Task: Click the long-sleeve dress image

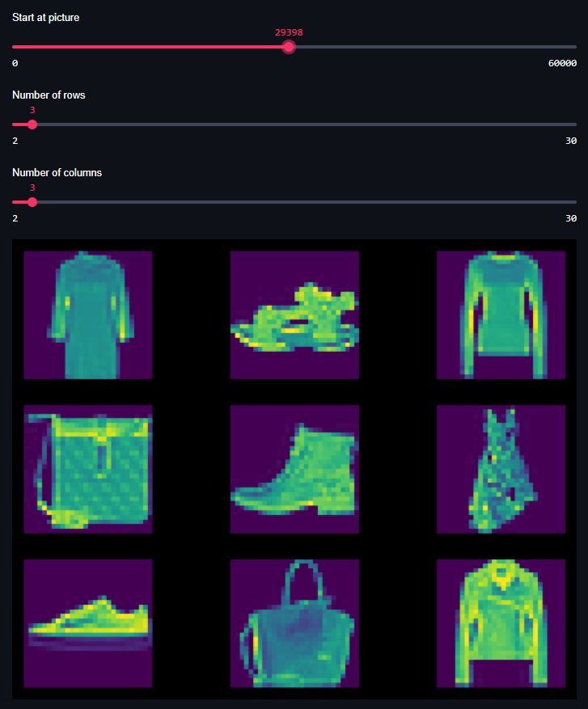Action: (88, 314)
